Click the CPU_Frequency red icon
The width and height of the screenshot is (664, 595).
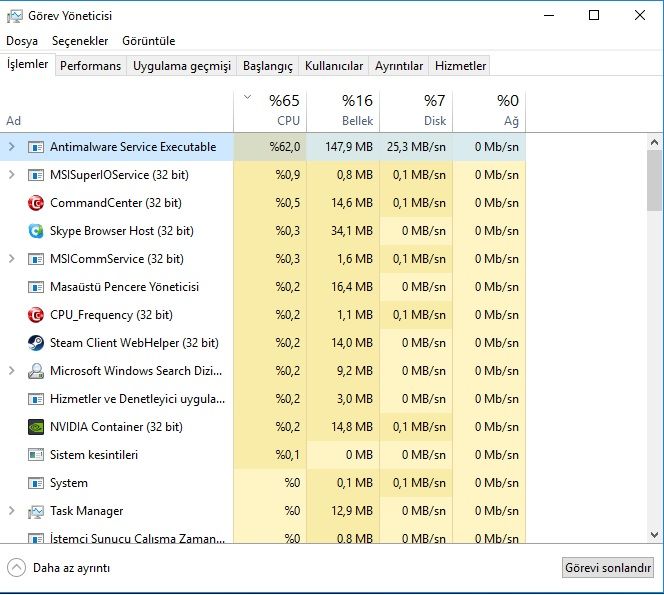[36, 315]
